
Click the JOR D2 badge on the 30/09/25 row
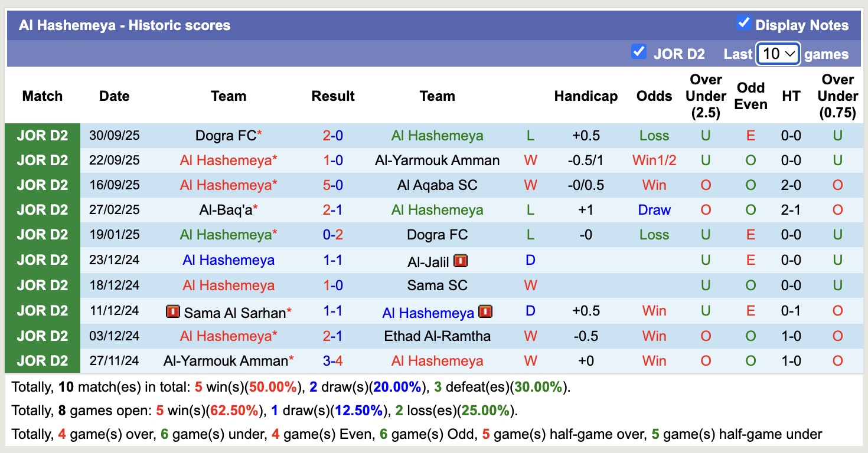[x=42, y=135]
